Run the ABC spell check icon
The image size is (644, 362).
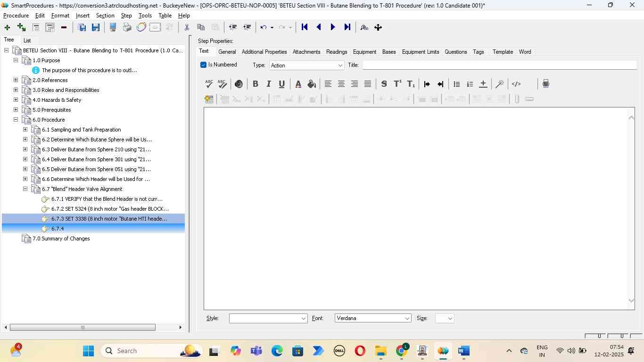[x=209, y=84]
